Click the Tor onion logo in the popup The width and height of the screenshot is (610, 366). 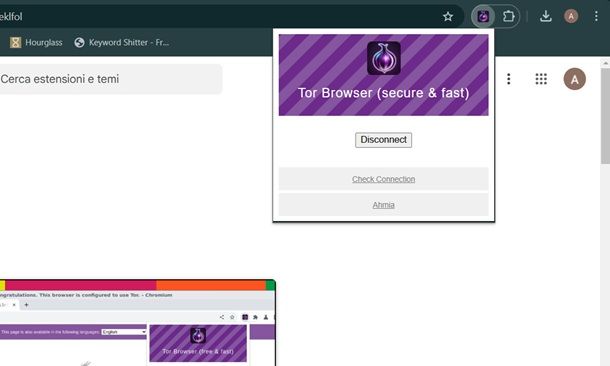pyautogui.click(x=384, y=58)
